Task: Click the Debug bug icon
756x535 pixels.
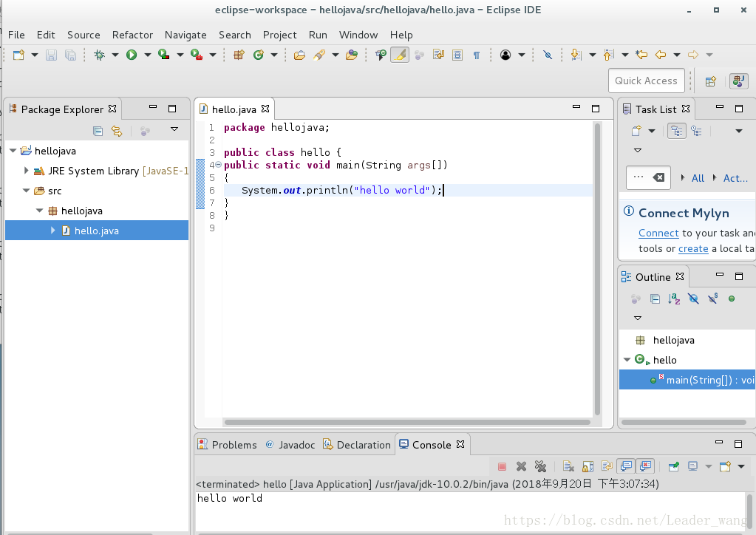Action: [99, 55]
